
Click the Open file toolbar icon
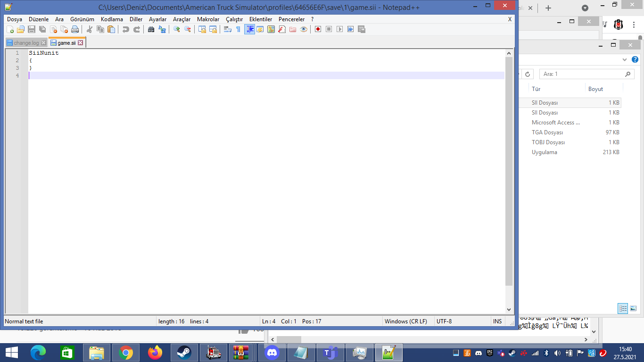coord(21,29)
